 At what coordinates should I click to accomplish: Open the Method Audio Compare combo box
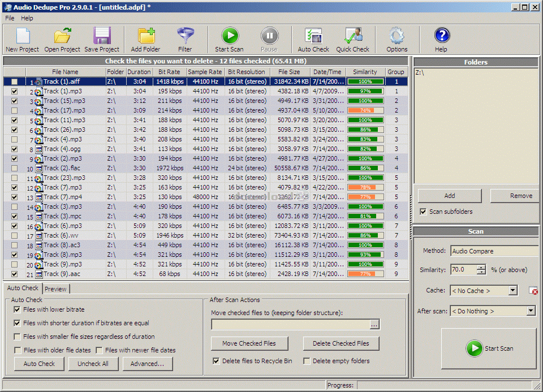coord(493,251)
